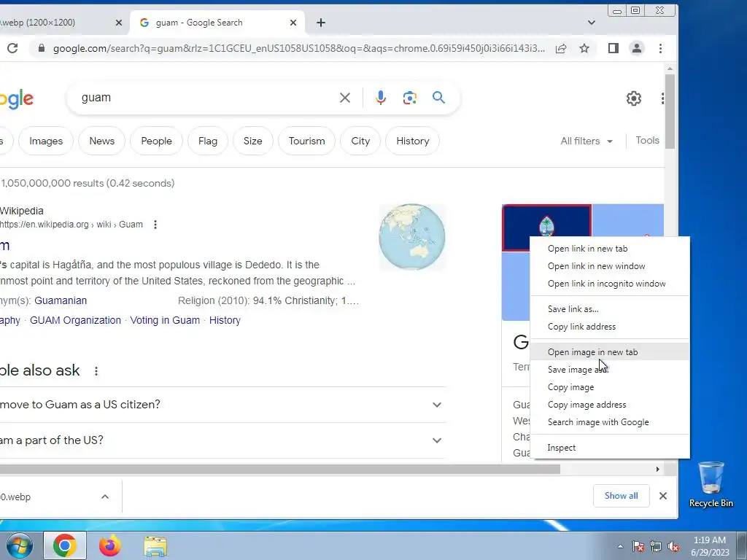This screenshot has height=560, width=747.
Task: Close the webp image tab
Action: tap(119, 23)
